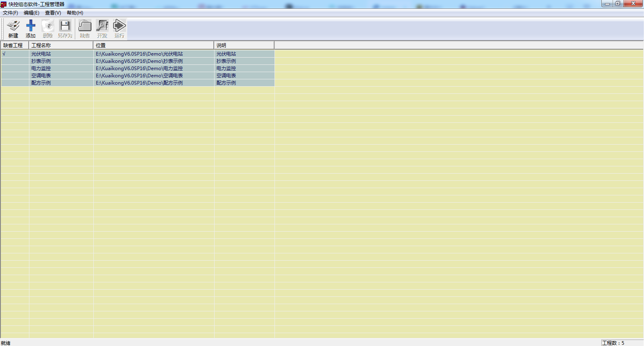This screenshot has width=644, height=346.
Task: Select the √ default mark of 光伏电站
Action: (x=4, y=54)
